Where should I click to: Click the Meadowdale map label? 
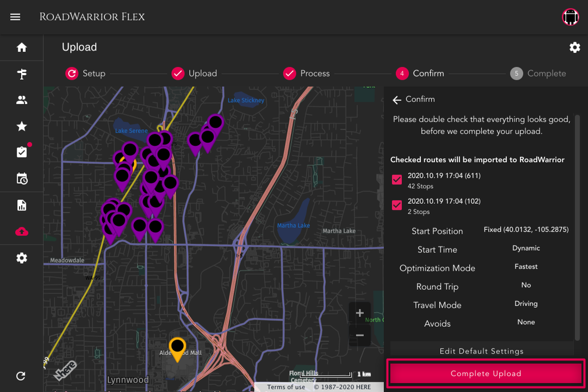67,260
